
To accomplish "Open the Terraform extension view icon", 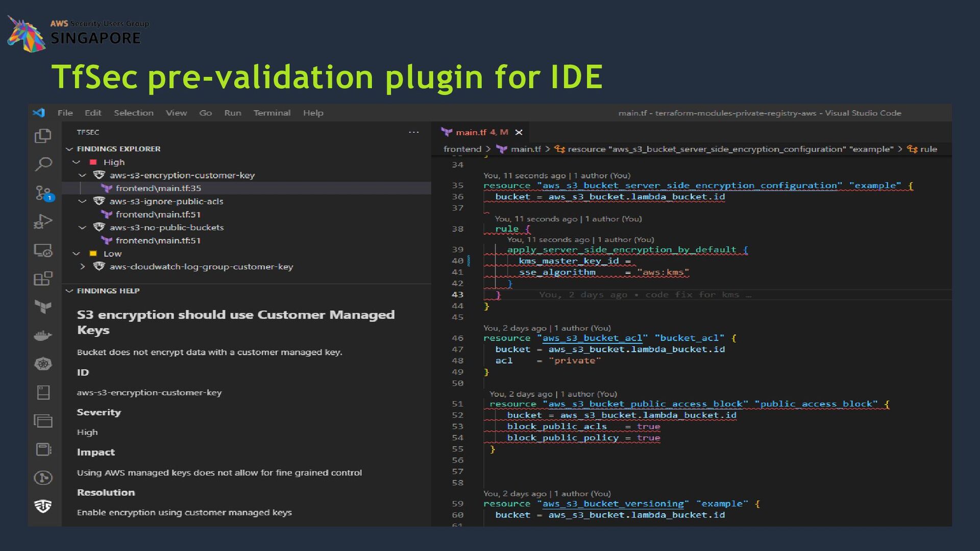I will click(43, 307).
